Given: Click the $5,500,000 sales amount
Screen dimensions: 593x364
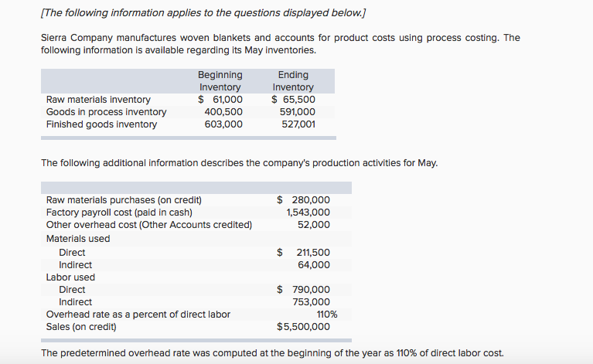Looking at the screenshot, I should pyautogui.click(x=303, y=327).
